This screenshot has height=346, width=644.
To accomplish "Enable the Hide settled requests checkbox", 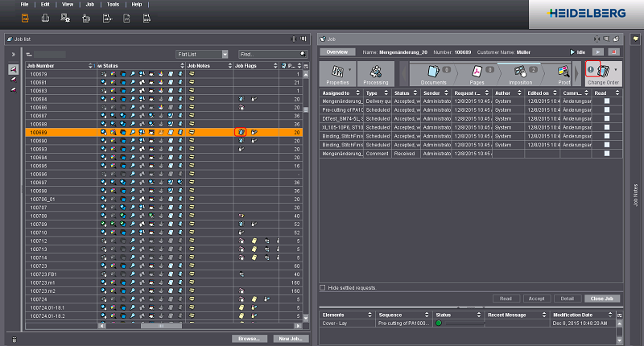I will (x=323, y=287).
